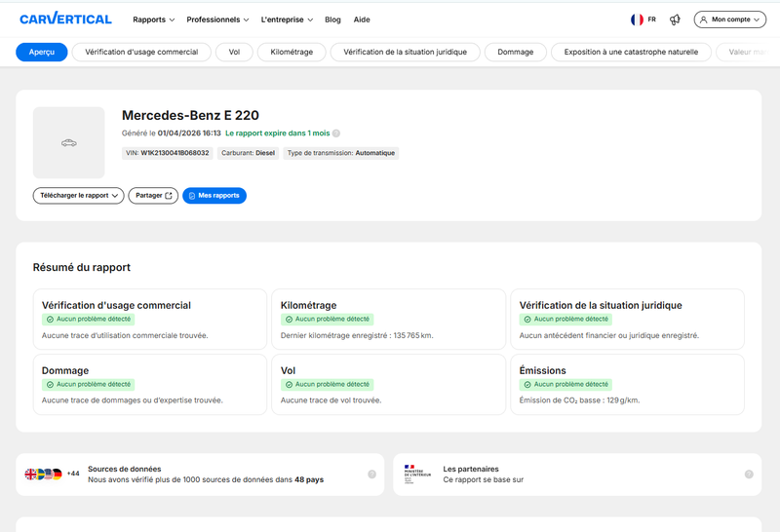Click help icon in Les partenaires card

tap(749, 475)
